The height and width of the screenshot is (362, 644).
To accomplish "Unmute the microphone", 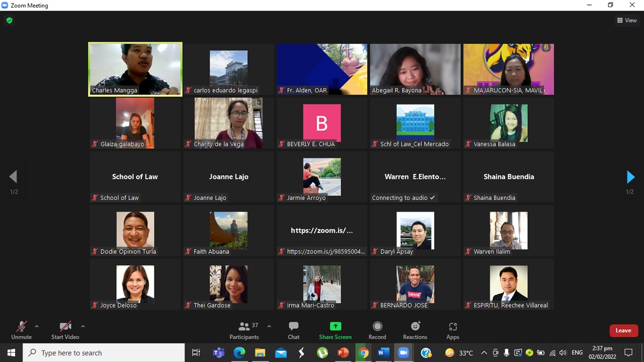I will pos(21,330).
